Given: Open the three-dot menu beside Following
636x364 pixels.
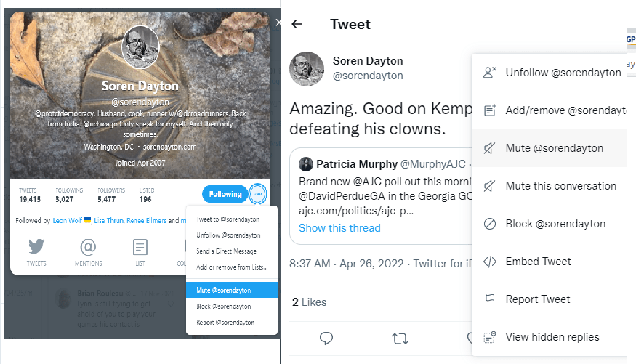Looking at the screenshot, I should (257, 194).
